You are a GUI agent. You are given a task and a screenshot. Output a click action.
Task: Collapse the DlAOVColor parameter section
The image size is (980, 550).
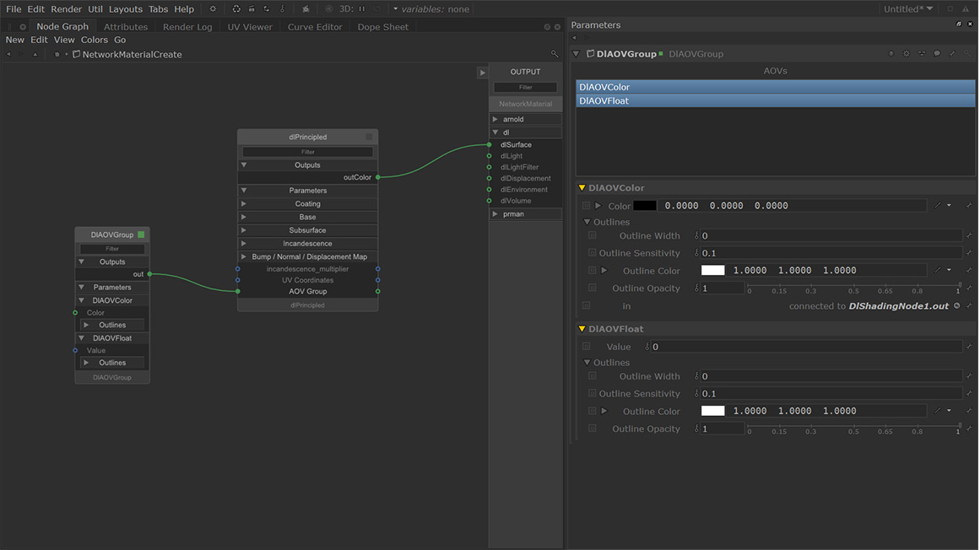click(x=582, y=188)
